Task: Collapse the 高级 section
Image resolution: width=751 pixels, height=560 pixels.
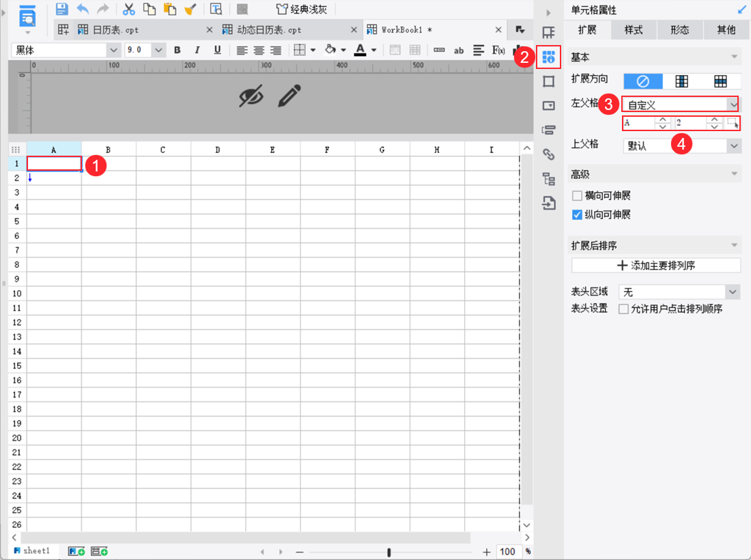Action: [x=734, y=174]
